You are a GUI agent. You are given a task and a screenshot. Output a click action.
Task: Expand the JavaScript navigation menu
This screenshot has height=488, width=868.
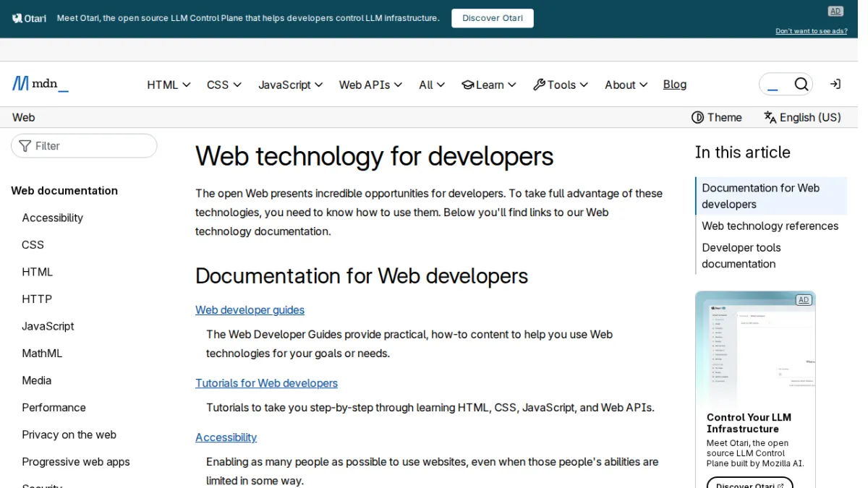point(291,85)
